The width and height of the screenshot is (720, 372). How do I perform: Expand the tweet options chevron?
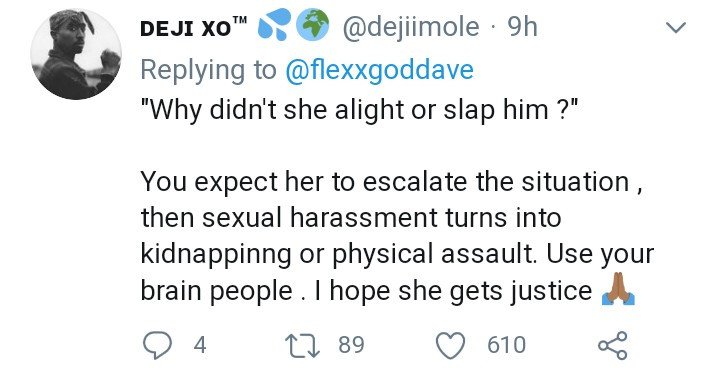click(675, 28)
